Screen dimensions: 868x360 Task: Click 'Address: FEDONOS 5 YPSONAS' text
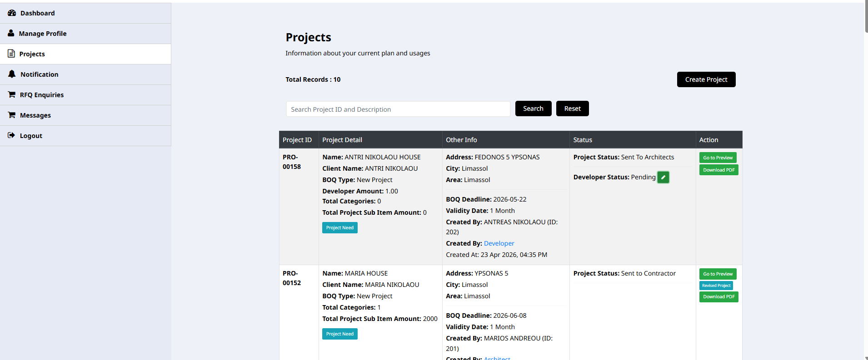(493, 157)
